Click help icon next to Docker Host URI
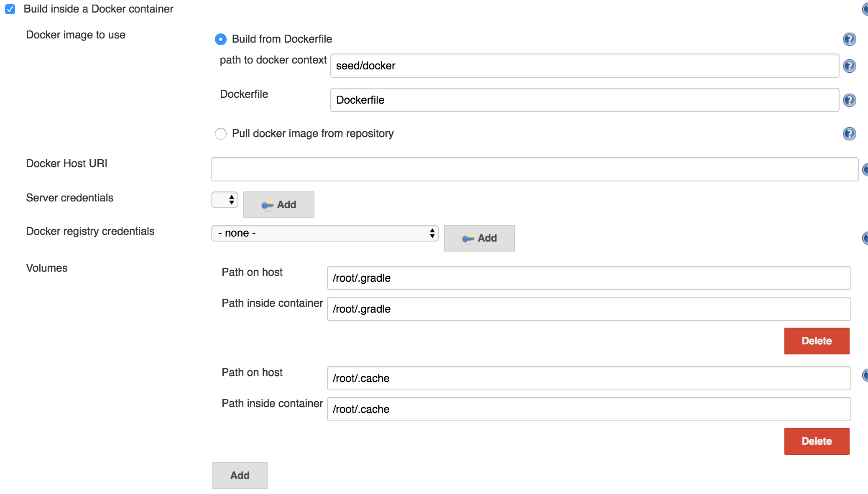 [865, 170]
